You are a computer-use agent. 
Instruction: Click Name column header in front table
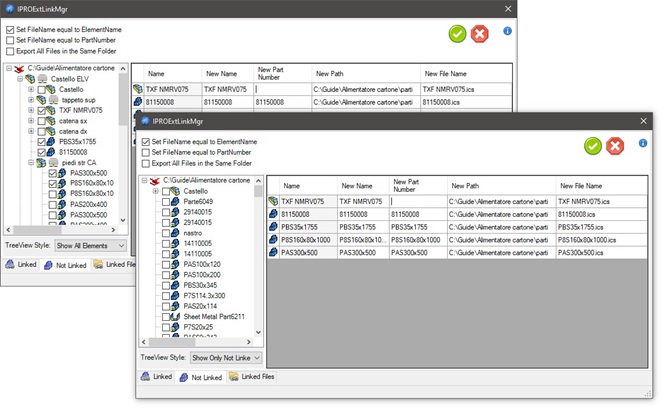coord(308,186)
